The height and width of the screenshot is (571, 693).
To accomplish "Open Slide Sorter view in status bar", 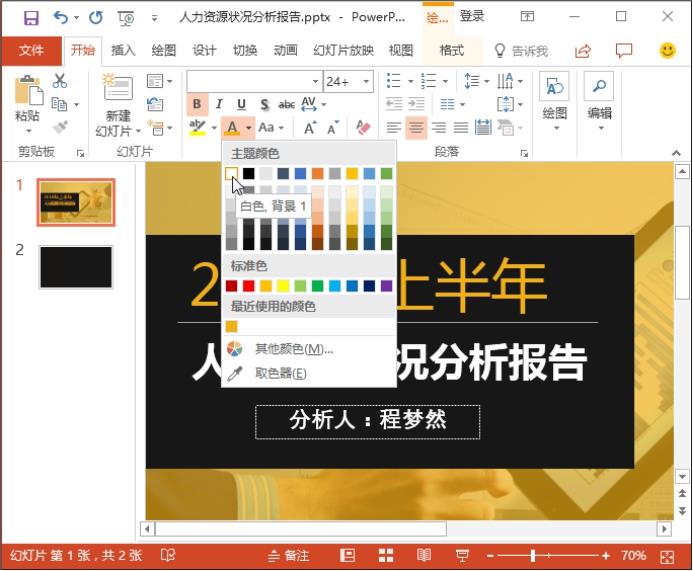I will (386, 555).
